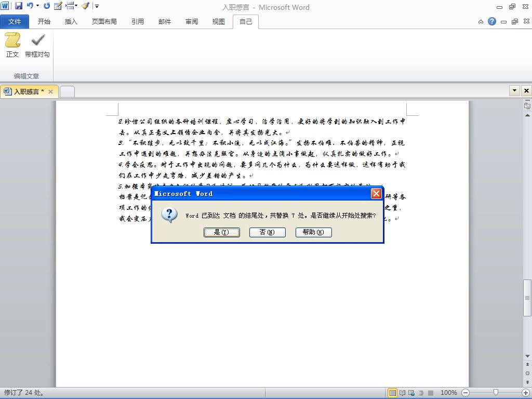Switch to the 邮件 ribbon tab

point(165,22)
